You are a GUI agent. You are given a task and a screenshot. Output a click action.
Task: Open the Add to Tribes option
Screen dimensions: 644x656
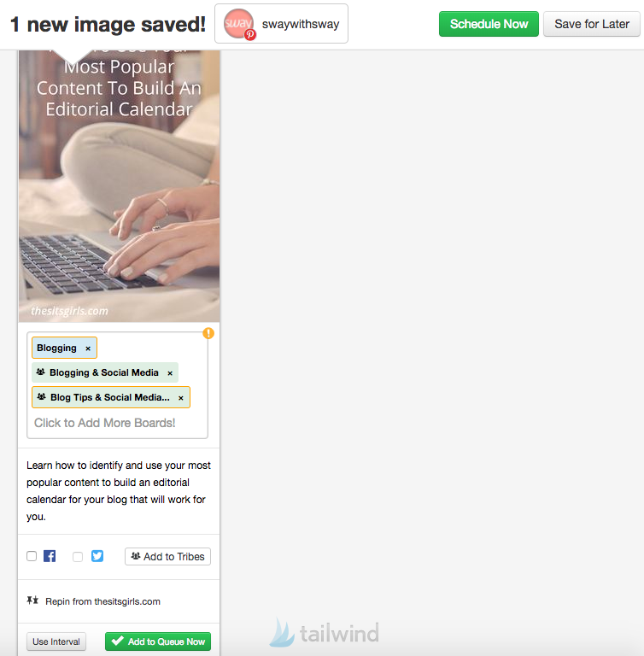[x=167, y=556]
